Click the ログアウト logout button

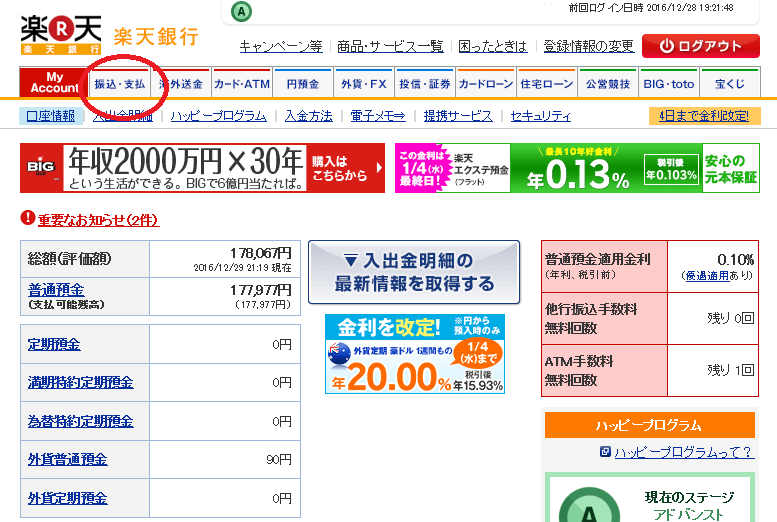coord(701,46)
